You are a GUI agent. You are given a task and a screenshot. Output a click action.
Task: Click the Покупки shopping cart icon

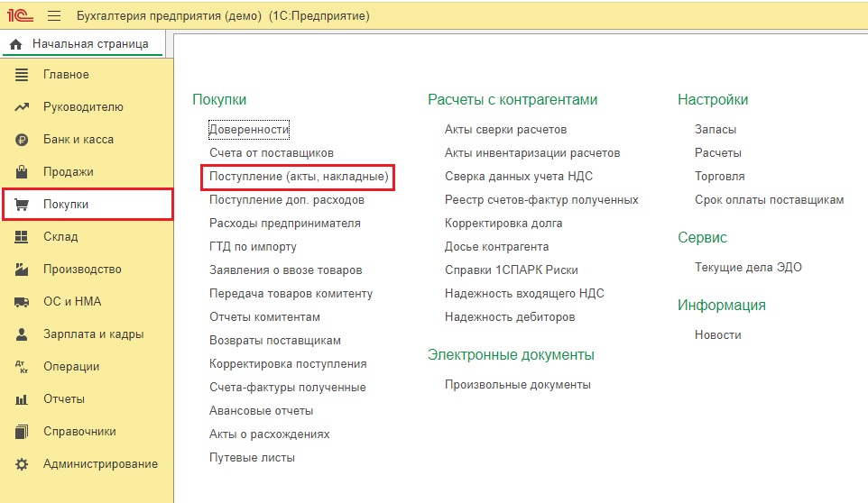coord(22,205)
